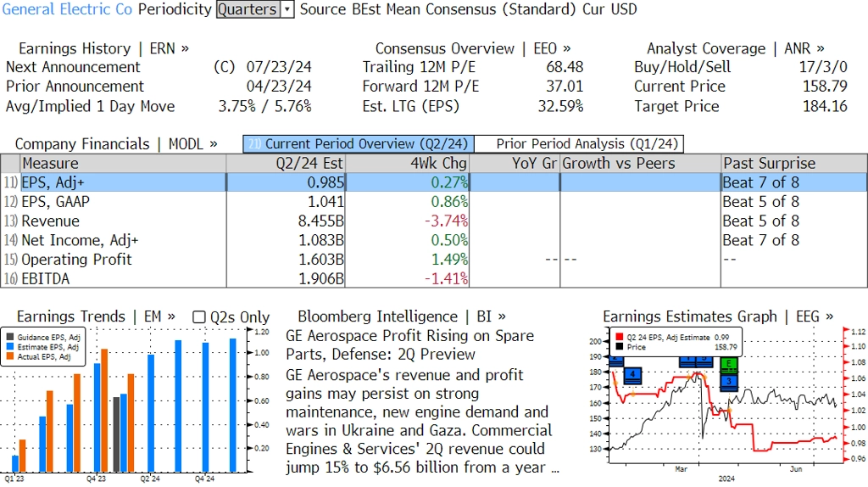This screenshot has height=487, width=868.
Task: Open Bloomberg Intelligence BI section
Action: [x=401, y=316]
